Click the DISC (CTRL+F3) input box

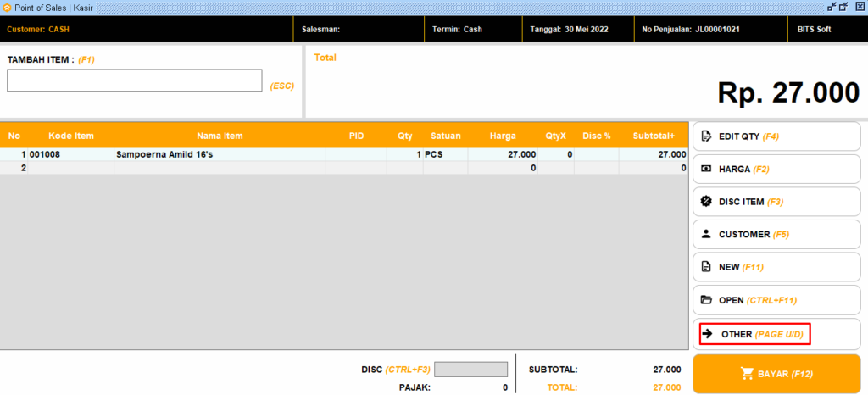pyautogui.click(x=470, y=369)
